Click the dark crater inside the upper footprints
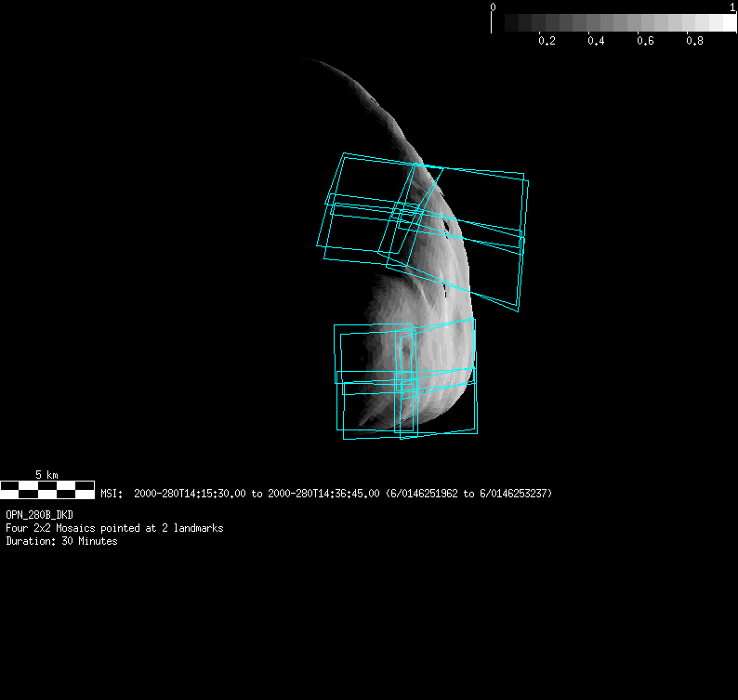The width and height of the screenshot is (738, 700). [x=450, y=223]
